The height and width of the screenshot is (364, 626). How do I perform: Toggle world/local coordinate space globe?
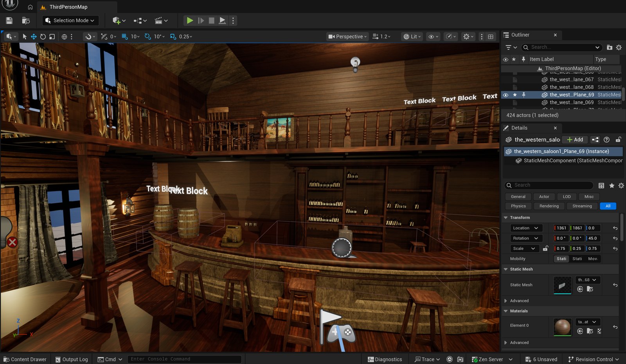coord(65,36)
